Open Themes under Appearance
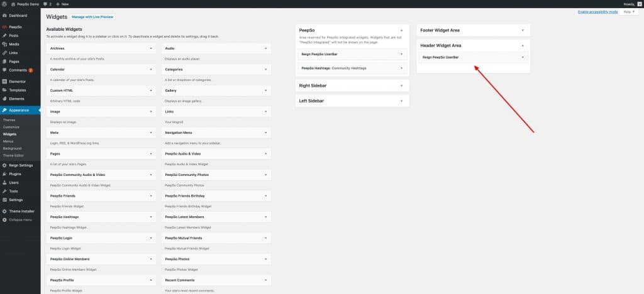The image size is (644, 294). pyautogui.click(x=9, y=120)
